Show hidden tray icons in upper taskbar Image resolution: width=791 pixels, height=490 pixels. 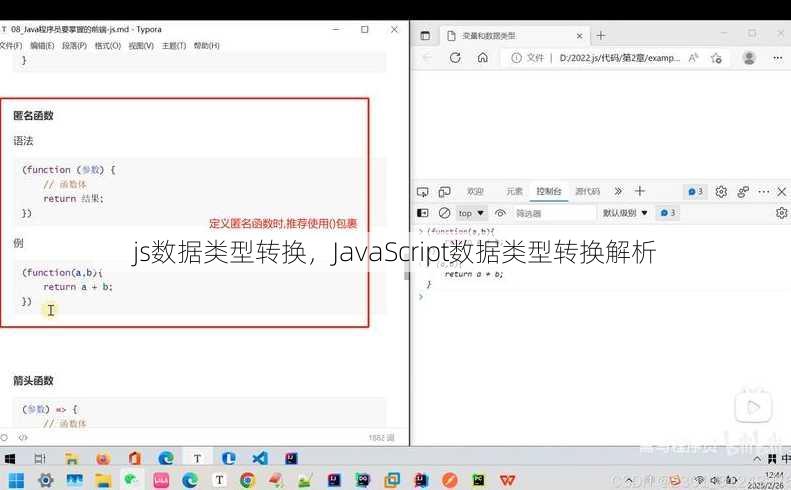click(x=757, y=459)
